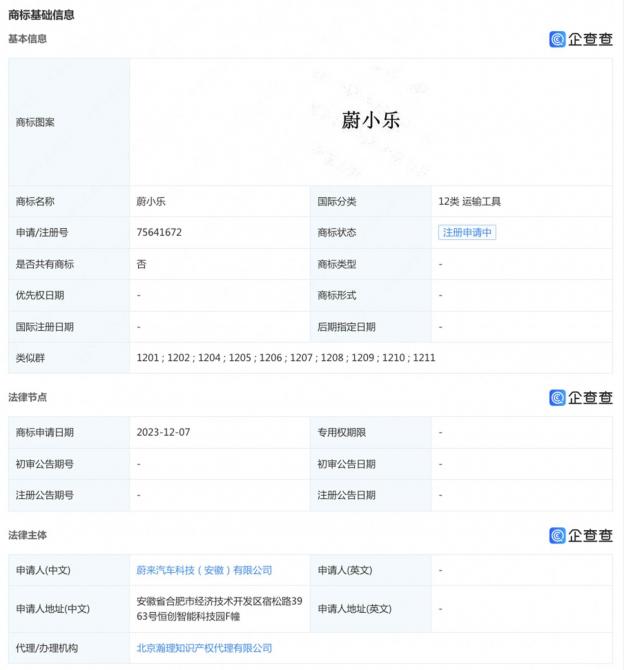Screen dimensions: 624x670
Task: Click the 蔚小乐 value in 商标名称 row
Action: tap(151, 201)
